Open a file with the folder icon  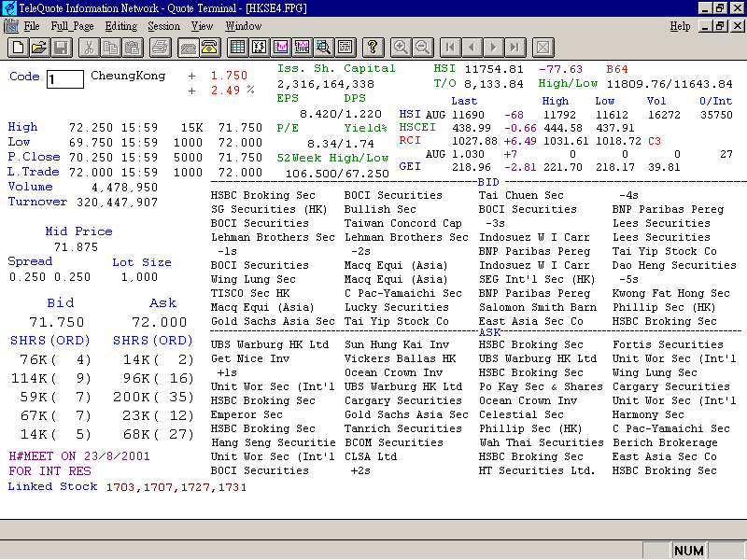coord(39,48)
